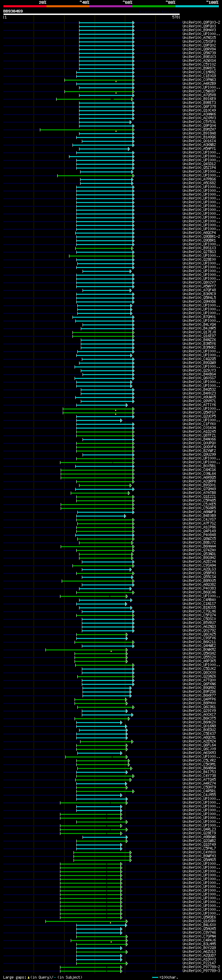This screenshot has width=222, height=980.
Task: Click hit label UniRef100_Q6F378
Action: 199,106
